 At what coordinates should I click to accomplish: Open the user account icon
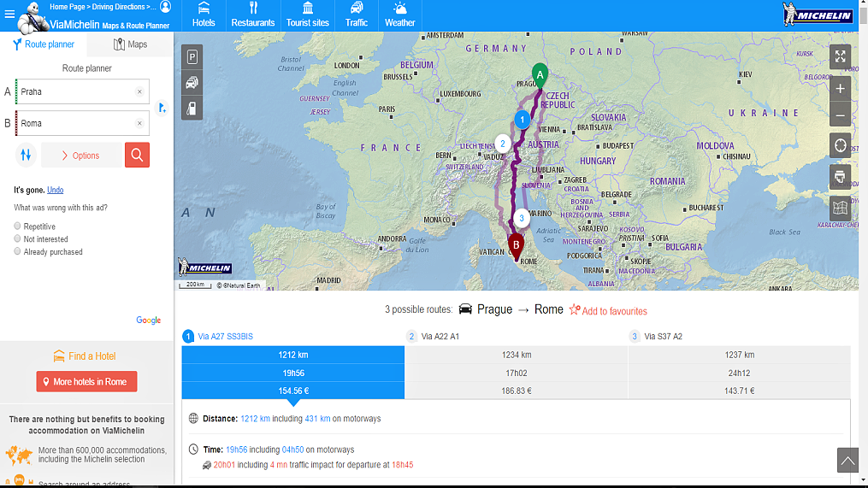pos(165,7)
